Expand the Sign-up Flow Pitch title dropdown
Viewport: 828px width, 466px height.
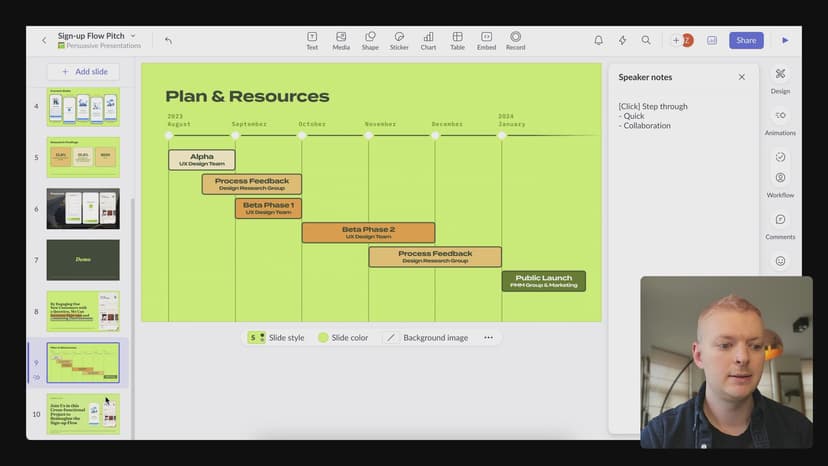(133, 35)
